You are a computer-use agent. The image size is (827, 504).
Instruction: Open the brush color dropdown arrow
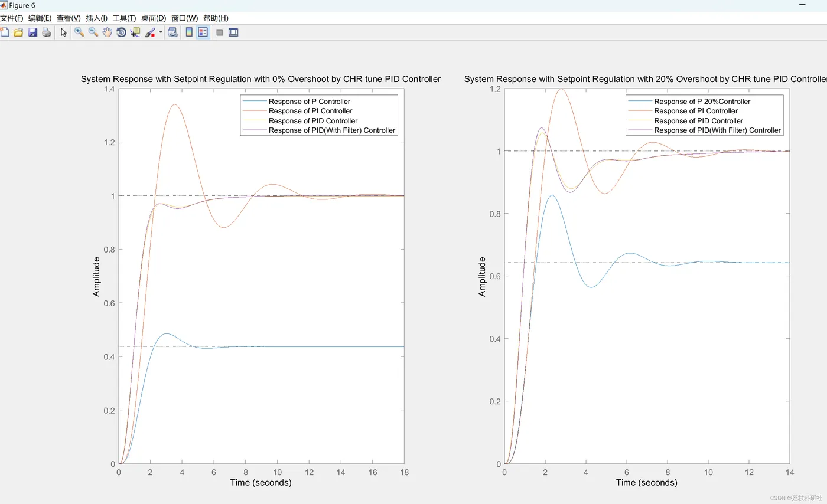tap(161, 33)
